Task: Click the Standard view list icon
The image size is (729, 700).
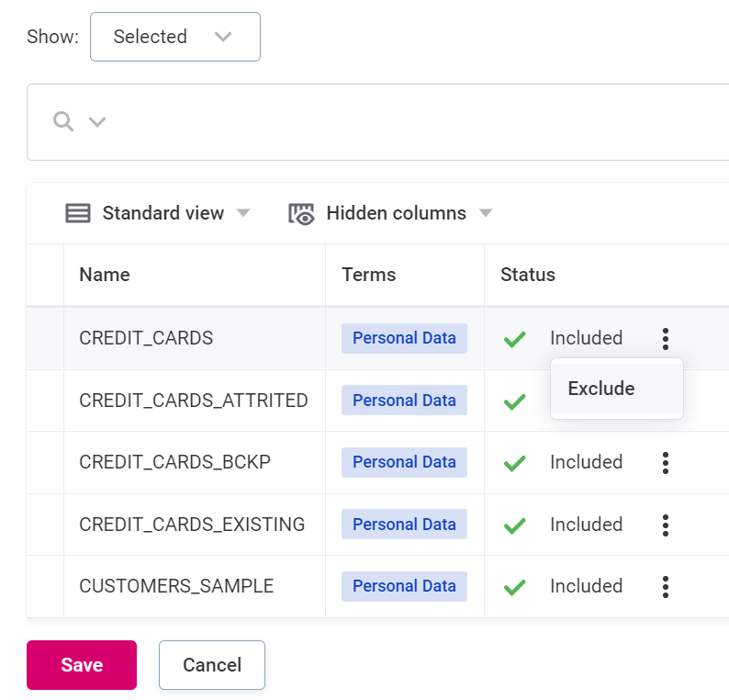Action: click(x=78, y=213)
